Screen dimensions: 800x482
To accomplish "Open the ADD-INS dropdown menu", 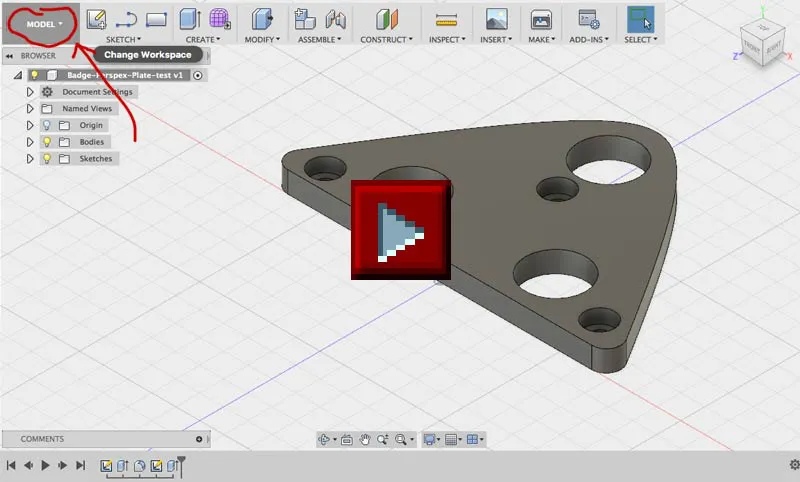I will tap(589, 39).
